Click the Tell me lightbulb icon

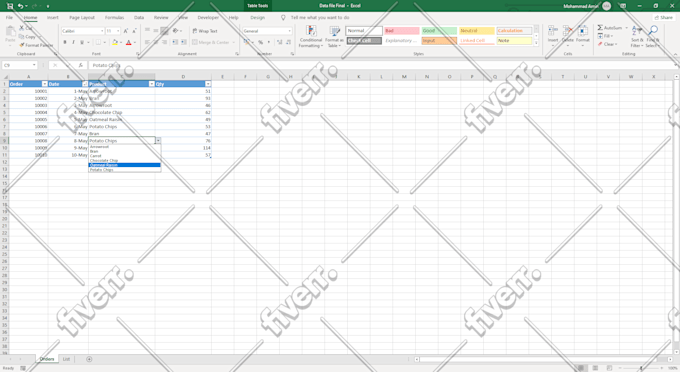283,18
